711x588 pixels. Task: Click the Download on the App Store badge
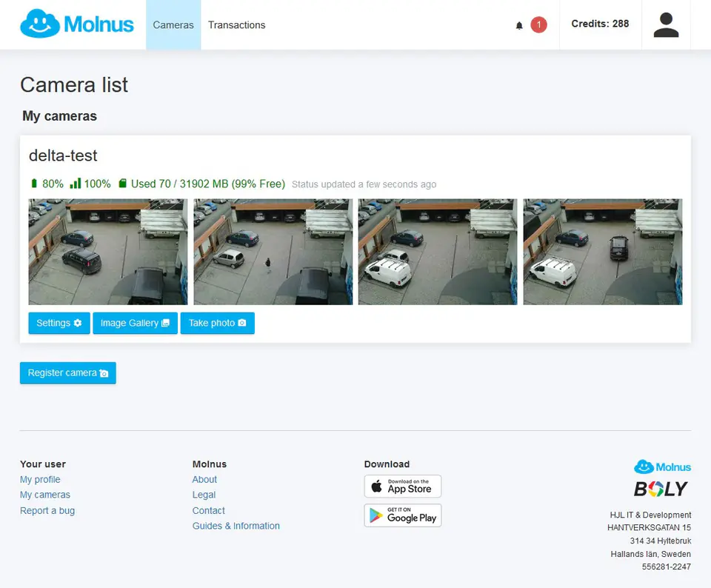coord(402,487)
